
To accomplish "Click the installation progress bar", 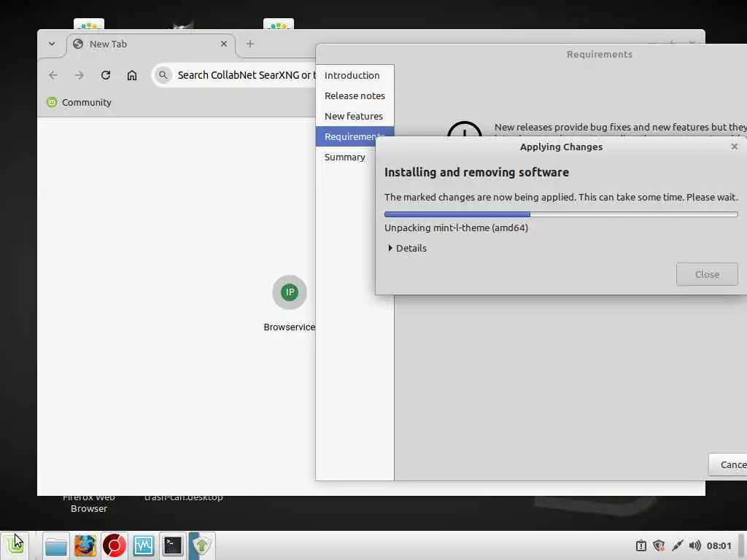I will coord(561,214).
